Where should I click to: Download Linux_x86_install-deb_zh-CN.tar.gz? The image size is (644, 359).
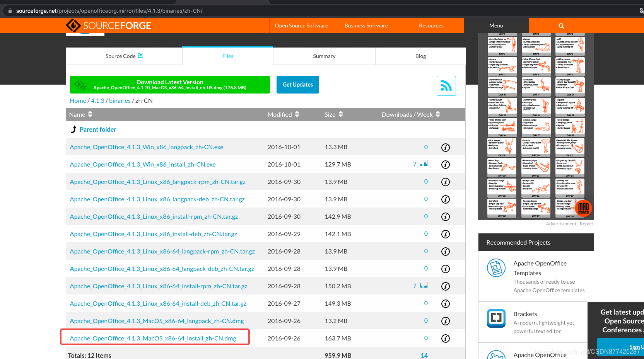pos(154,234)
